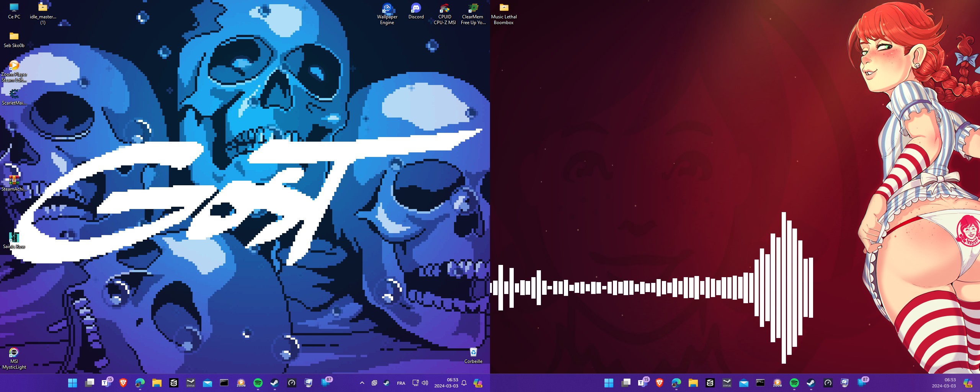Screen dimensions: 980x392
Task: Launch Copilot Preview on left monitor taskbar
Action: (477, 383)
